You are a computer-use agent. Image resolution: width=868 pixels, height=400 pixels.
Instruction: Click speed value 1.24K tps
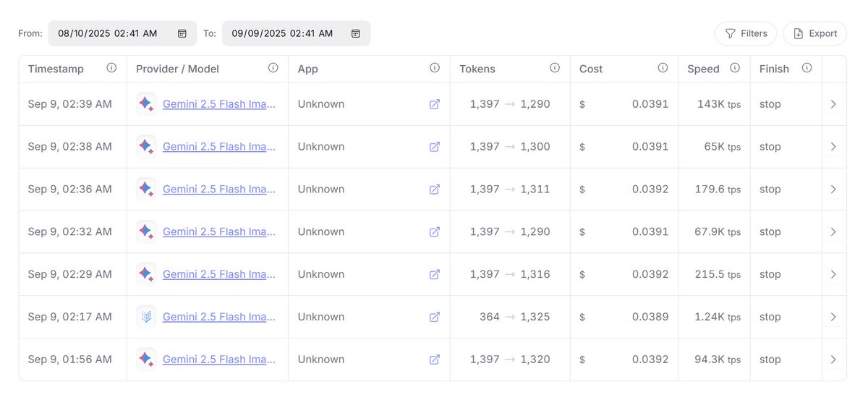tap(716, 317)
